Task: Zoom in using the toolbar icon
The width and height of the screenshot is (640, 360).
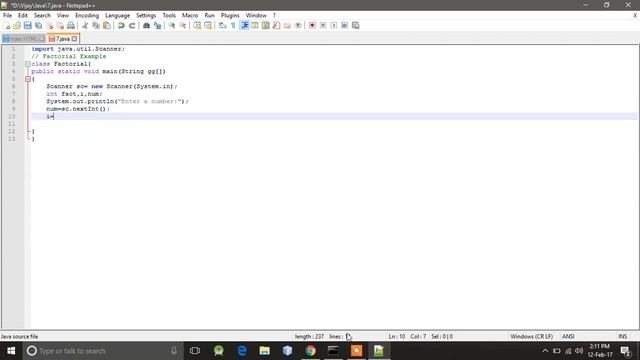Action: [x=172, y=25]
